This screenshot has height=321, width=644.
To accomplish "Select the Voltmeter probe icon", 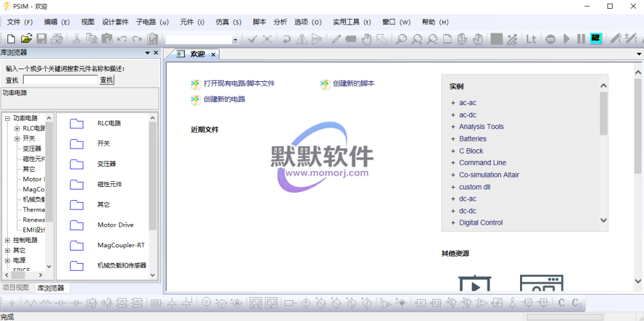I will (206, 303).
